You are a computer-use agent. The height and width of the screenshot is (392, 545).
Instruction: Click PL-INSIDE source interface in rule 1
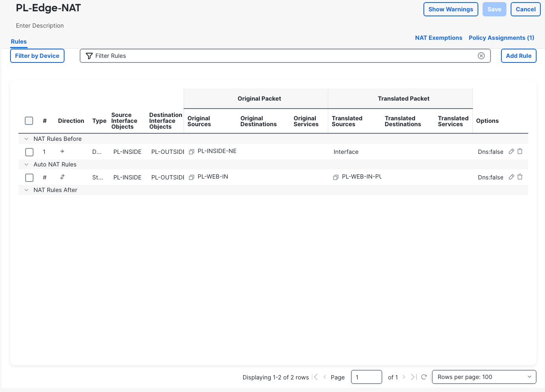click(x=127, y=152)
